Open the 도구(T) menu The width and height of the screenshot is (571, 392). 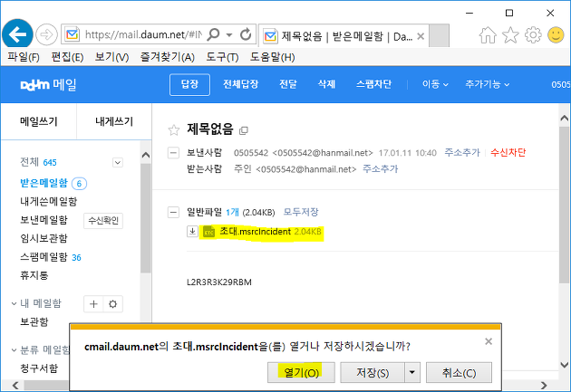pyautogui.click(x=222, y=57)
